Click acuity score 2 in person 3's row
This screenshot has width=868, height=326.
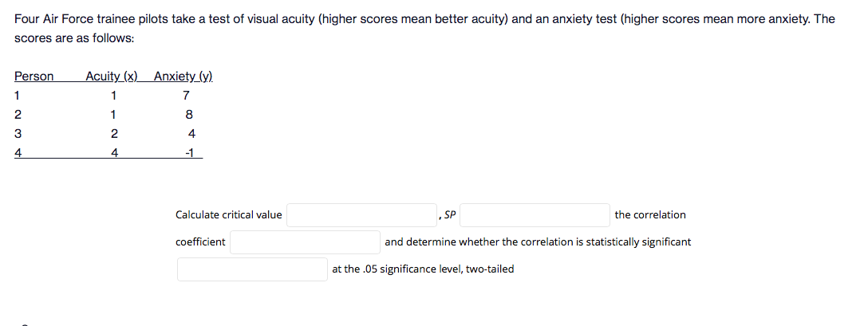pyautogui.click(x=114, y=133)
